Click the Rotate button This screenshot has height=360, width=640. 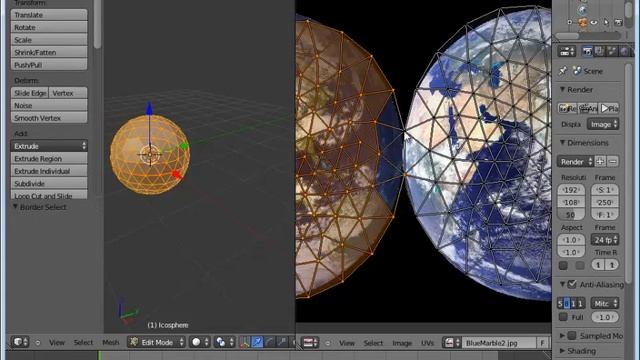(x=49, y=27)
